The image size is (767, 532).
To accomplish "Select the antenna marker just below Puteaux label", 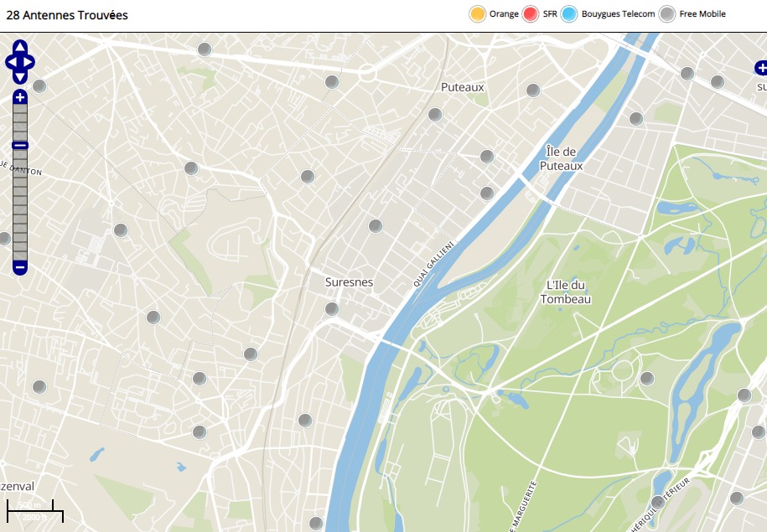I will click(x=435, y=115).
